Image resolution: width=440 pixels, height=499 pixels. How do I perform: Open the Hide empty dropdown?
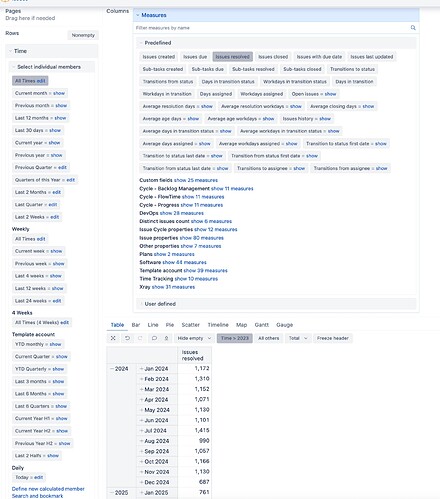coord(194,338)
